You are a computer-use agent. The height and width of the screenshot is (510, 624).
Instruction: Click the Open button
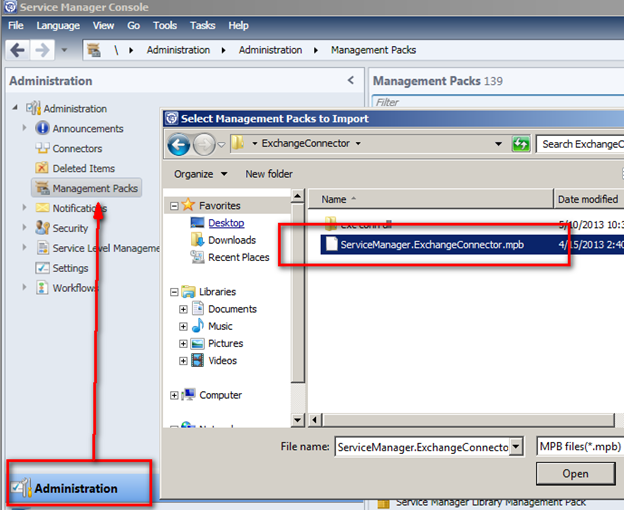pos(575,473)
